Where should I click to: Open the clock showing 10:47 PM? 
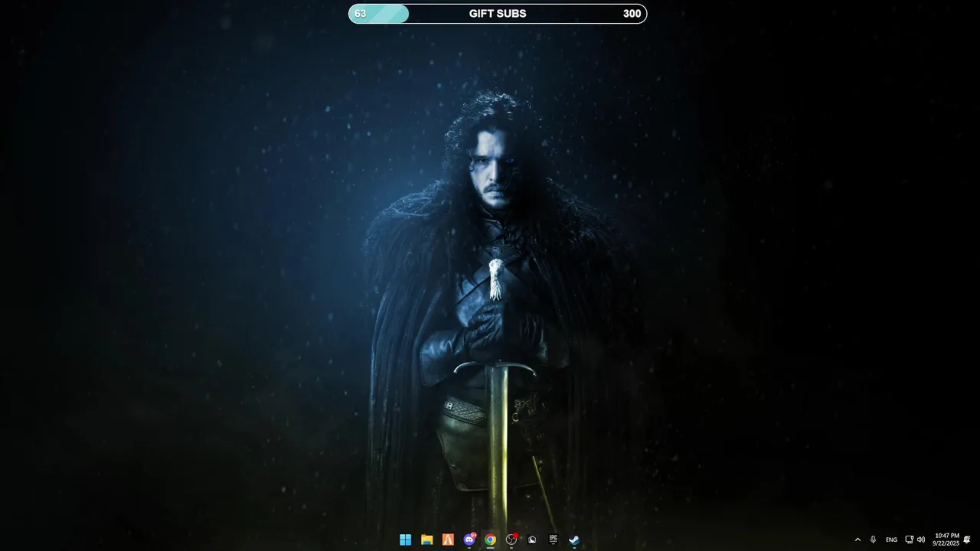pos(946,540)
